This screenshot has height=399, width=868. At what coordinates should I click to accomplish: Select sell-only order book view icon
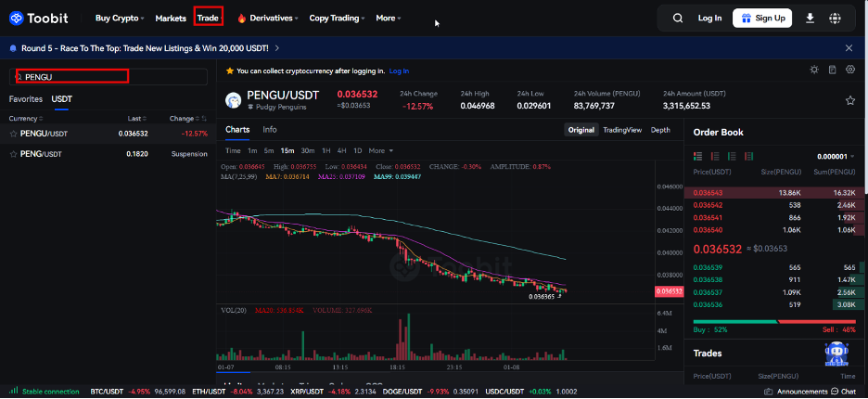tap(715, 156)
